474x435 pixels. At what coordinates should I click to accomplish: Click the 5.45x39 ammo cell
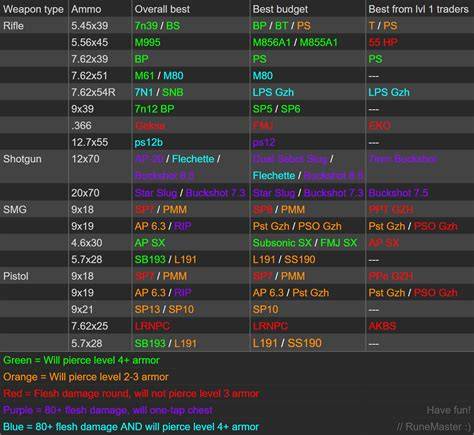click(x=89, y=26)
